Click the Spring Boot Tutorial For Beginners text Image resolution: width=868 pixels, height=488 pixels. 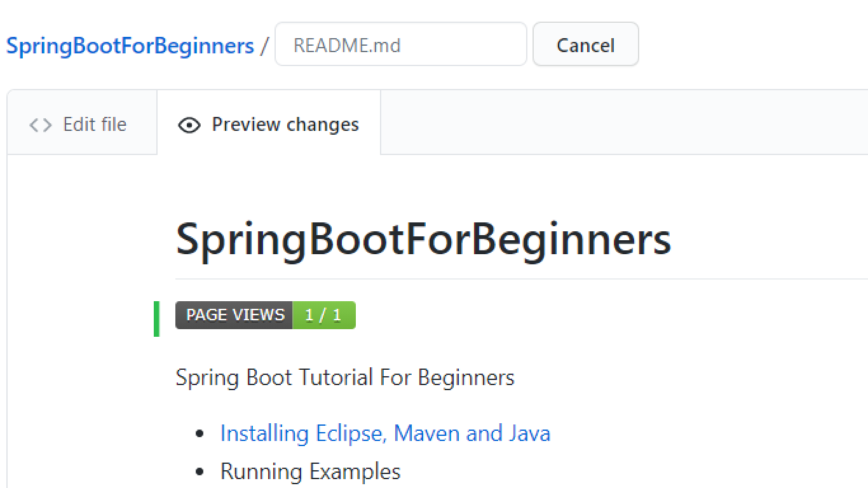click(x=345, y=377)
